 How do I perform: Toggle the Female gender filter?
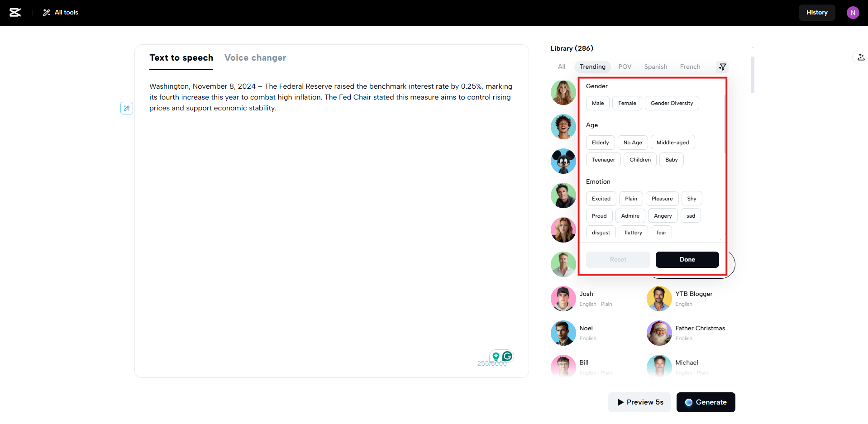tap(627, 103)
